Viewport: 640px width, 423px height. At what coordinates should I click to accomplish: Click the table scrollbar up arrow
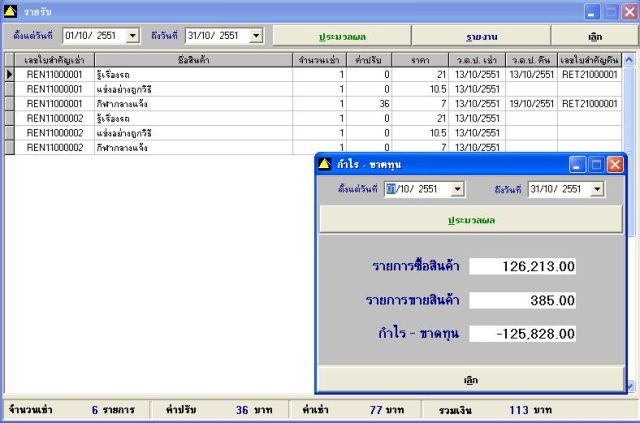[629, 60]
